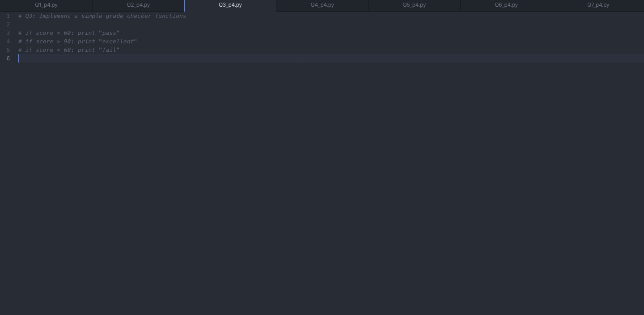Screen dimensions: 644x315
Task: Open the Q2_p4.py tab
Action: tap(138, 5)
